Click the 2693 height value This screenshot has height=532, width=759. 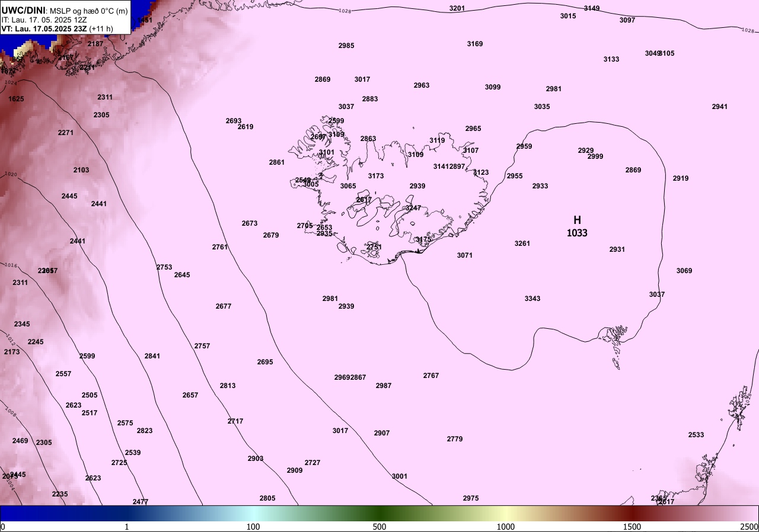[234, 121]
